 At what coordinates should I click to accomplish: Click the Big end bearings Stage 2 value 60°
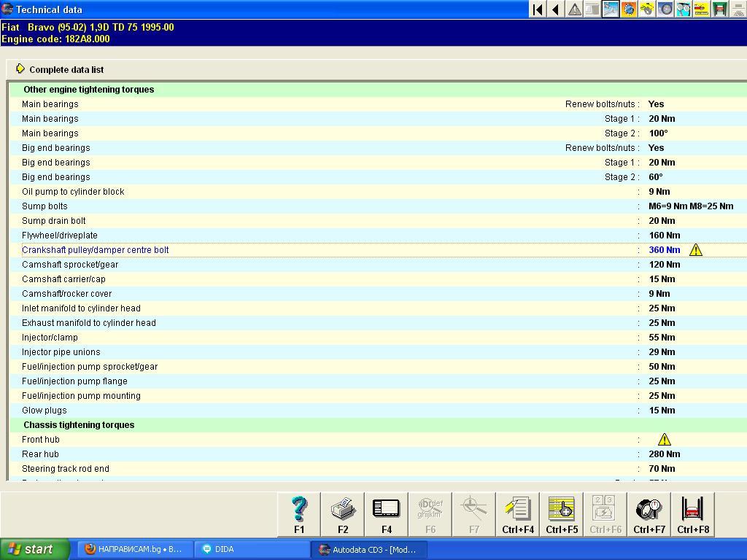pos(656,177)
